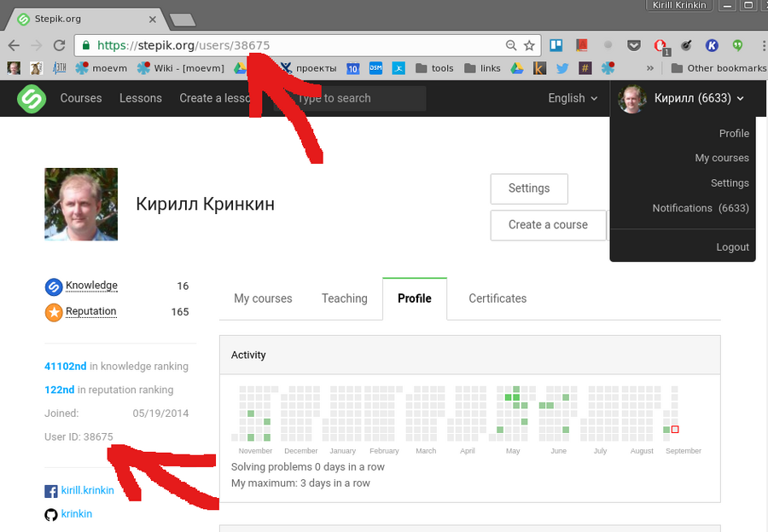Viewport: 768px width, 532px height.
Task: Bookmark this page with the star icon
Action: [x=529, y=45]
